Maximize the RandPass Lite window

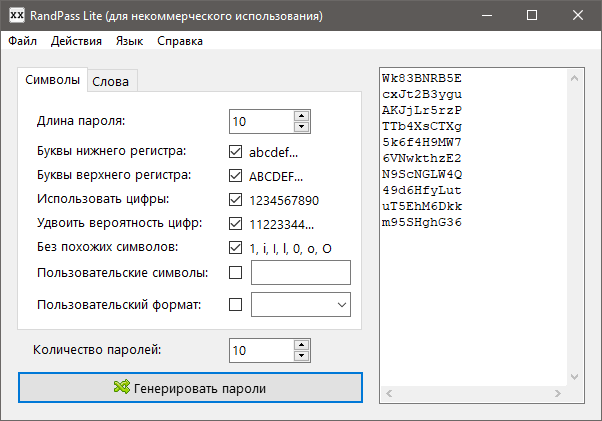(x=532, y=15)
